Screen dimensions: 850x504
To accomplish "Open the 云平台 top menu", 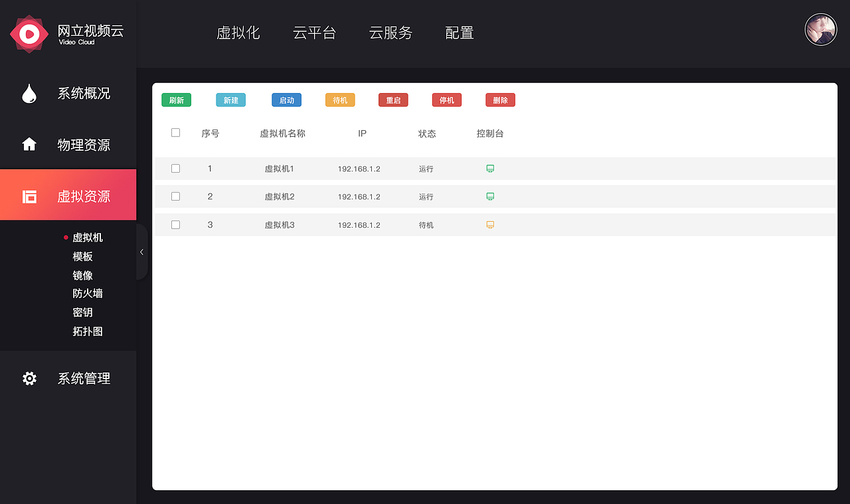I will pyautogui.click(x=314, y=33).
